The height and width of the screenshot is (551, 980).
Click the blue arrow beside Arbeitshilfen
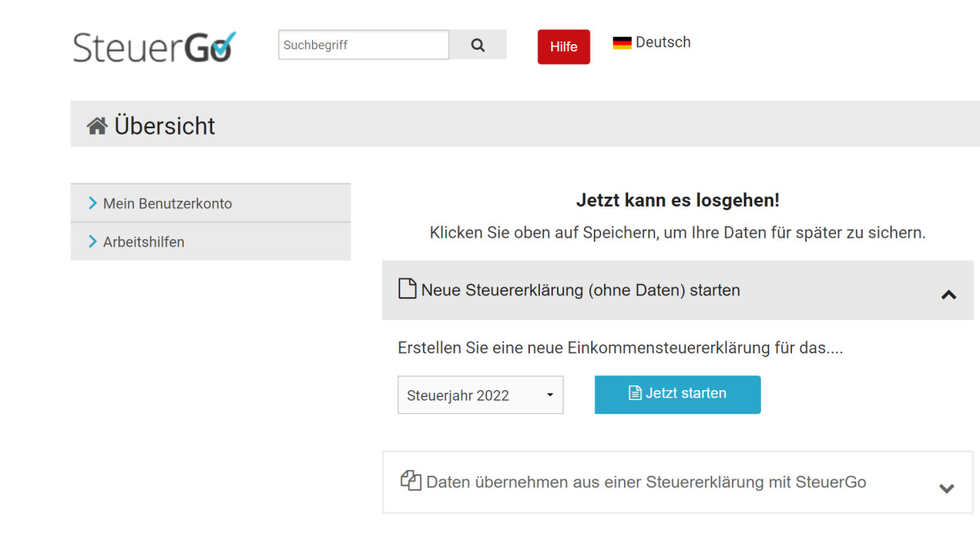93,242
